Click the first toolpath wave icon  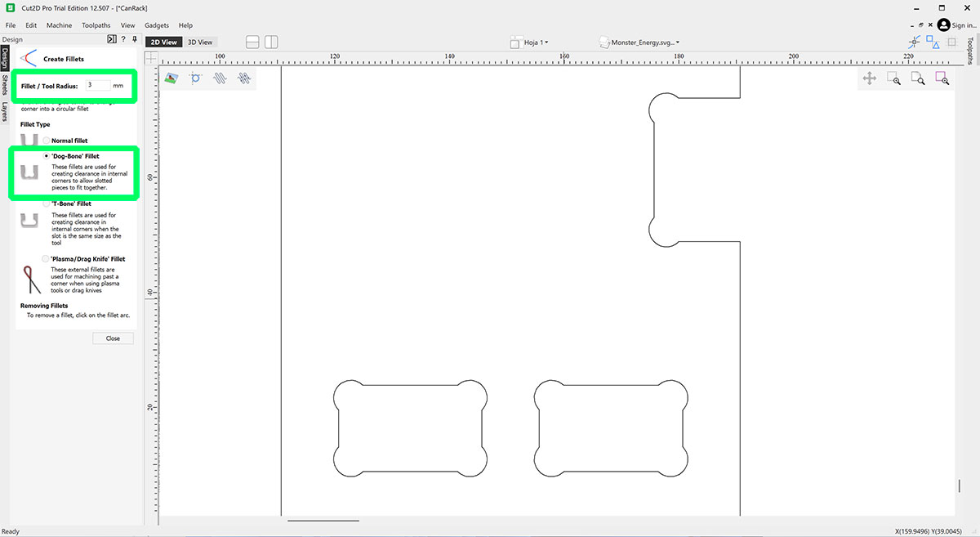[219, 78]
